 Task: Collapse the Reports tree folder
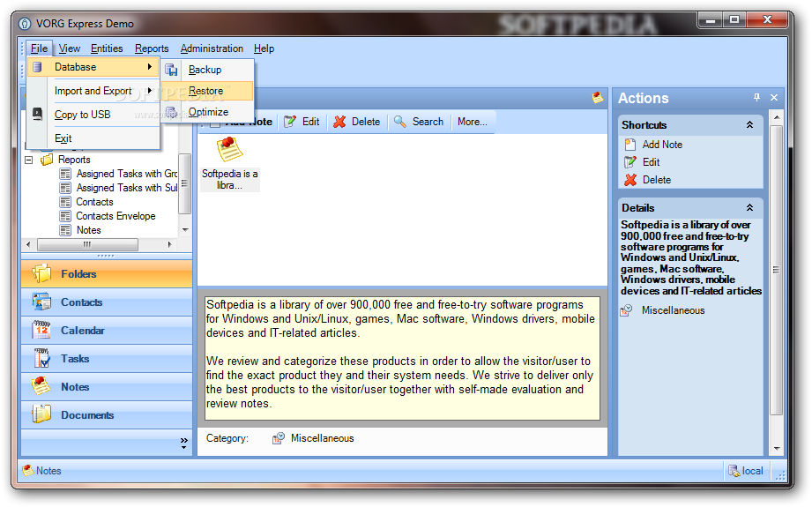(29, 160)
